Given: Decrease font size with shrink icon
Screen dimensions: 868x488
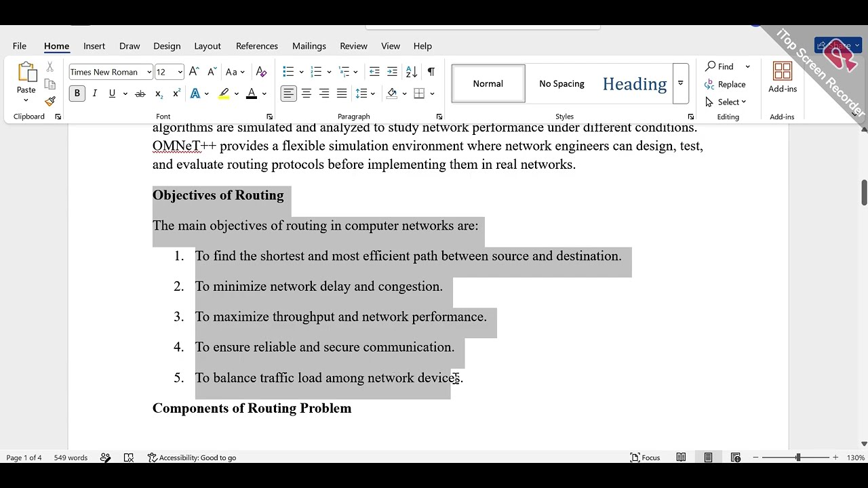Looking at the screenshot, I should (x=212, y=72).
